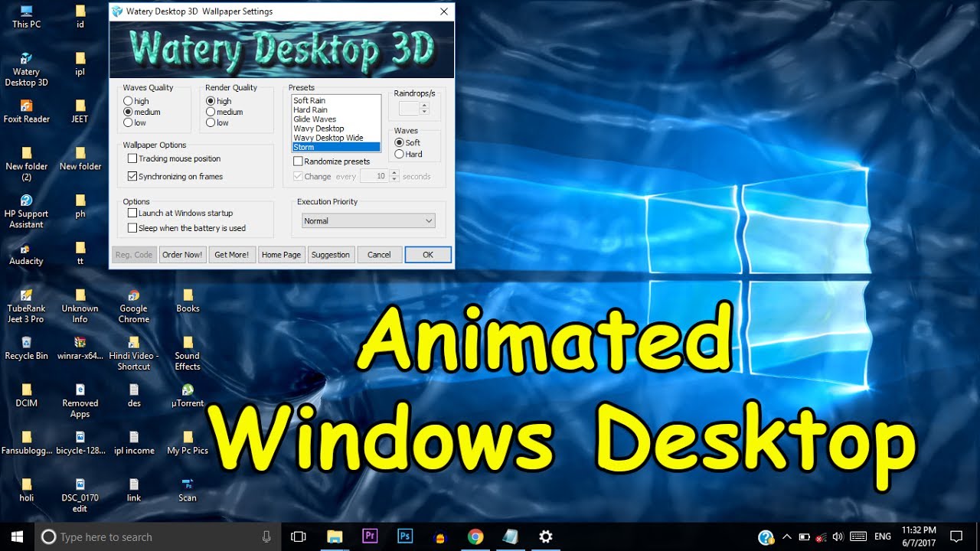Image resolution: width=980 pixels, height=551 pixels.
Task: Select the Hindi Video - Shortcut icon
Action: (x=134, y=354)
